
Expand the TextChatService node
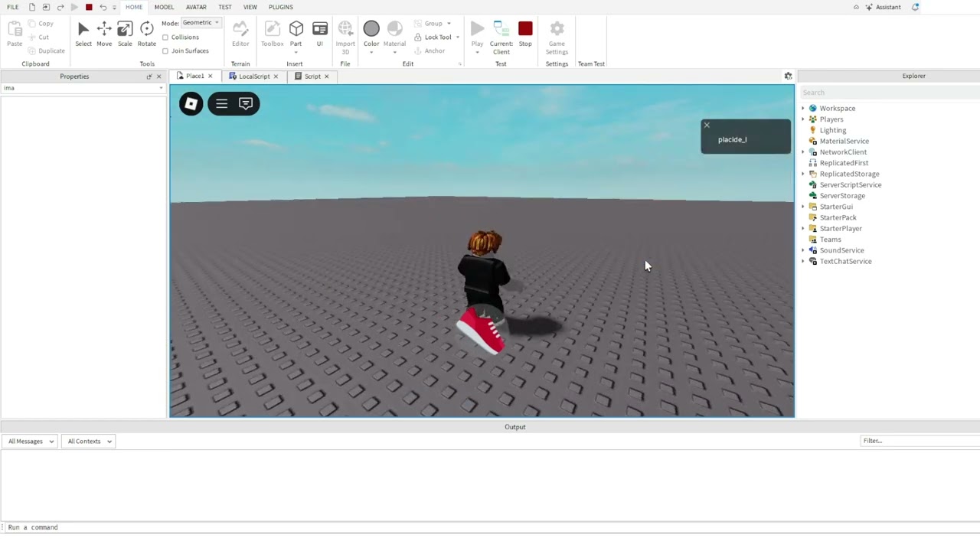(x=803, y=262)
